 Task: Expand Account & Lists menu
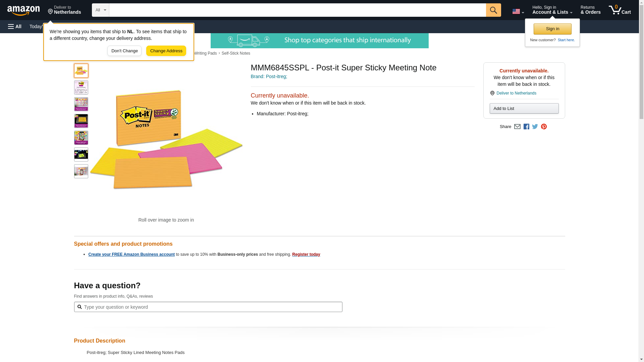click(x=552, y=10)
